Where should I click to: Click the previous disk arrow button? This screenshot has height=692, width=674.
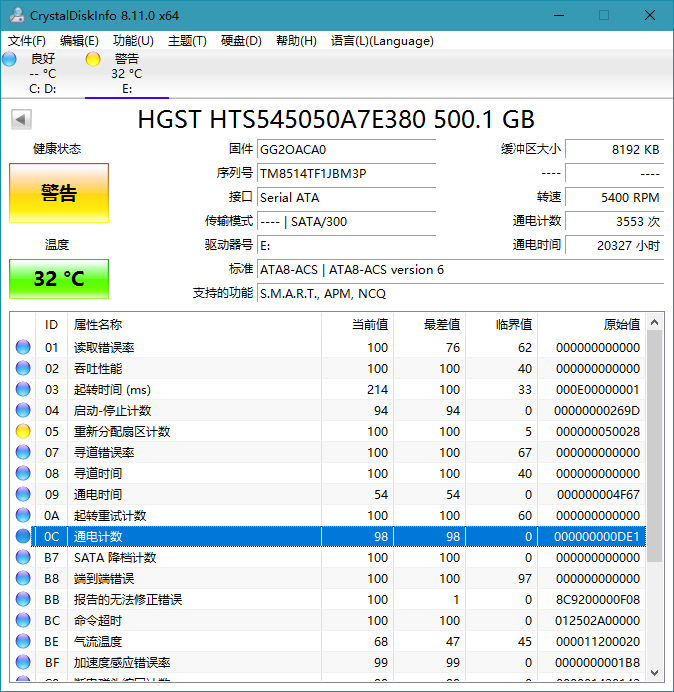tap(21, 120)
